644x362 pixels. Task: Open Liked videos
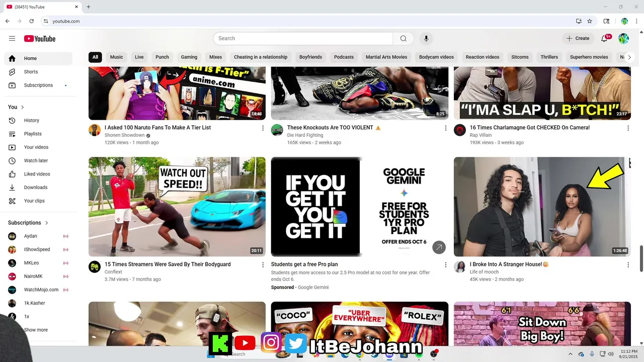pyautogui.click(x=38, y=174)
